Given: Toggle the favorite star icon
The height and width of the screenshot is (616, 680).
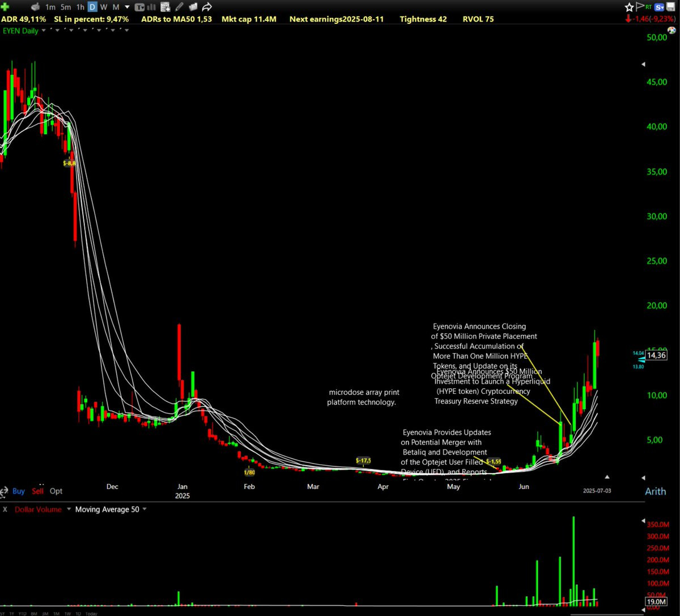Looking at the screenshot, I should click(x=629, y=7).
